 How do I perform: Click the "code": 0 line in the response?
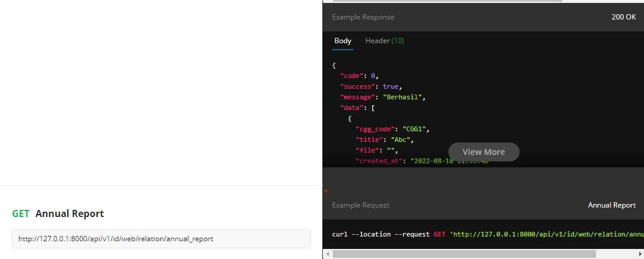point(359,76)
